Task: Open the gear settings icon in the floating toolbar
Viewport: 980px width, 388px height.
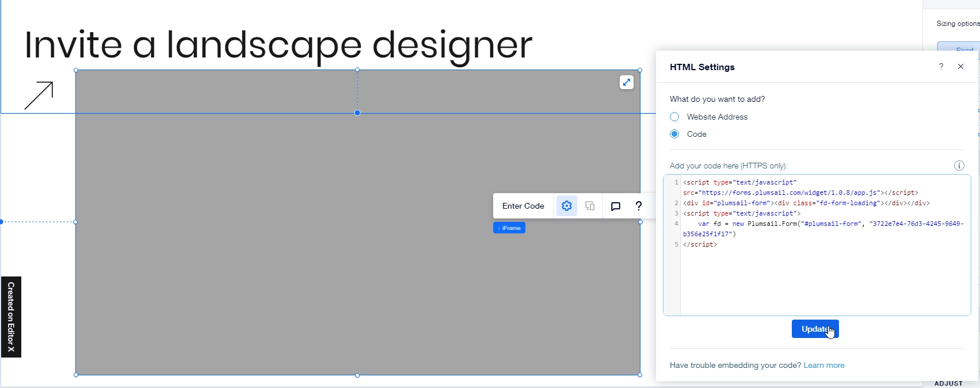Action: (567, 206)
